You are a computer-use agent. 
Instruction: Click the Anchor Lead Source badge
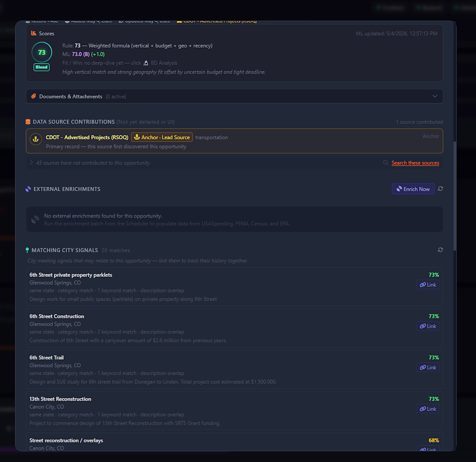point(162,137)
